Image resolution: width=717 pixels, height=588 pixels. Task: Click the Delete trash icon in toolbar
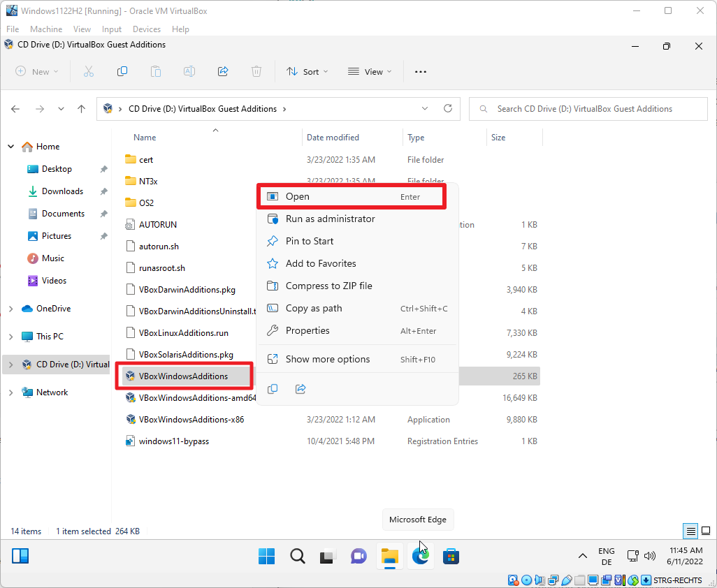point(256,72)
